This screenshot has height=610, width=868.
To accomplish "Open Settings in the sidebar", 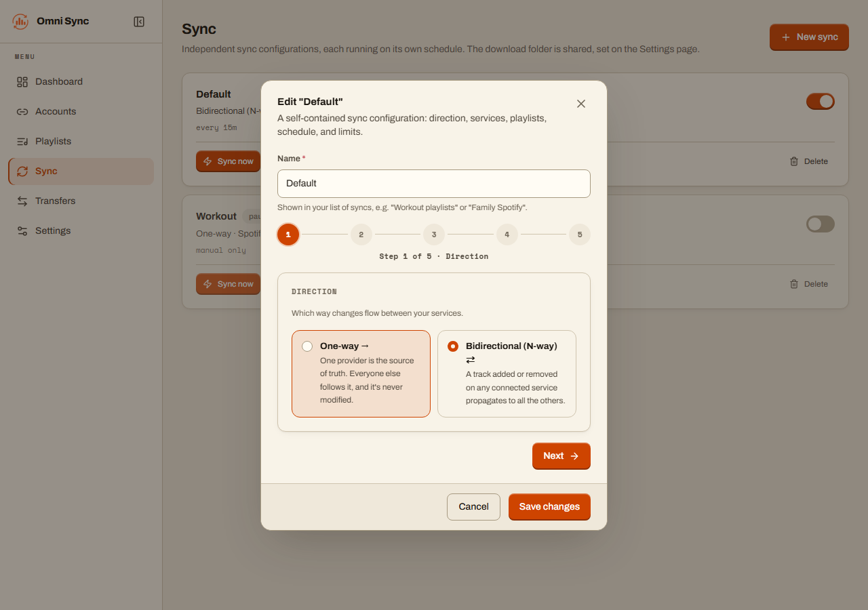I will pos(81,230).
